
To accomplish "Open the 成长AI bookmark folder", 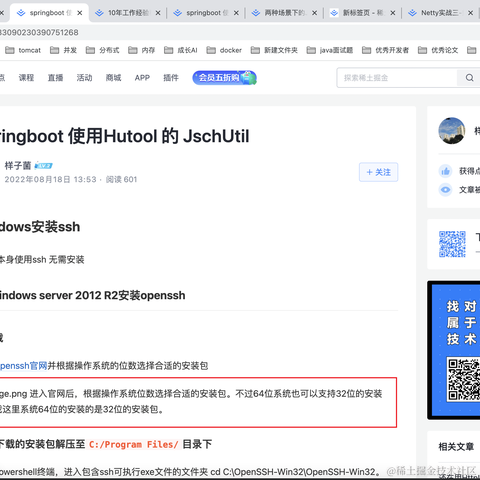I will tap(181, 50).
